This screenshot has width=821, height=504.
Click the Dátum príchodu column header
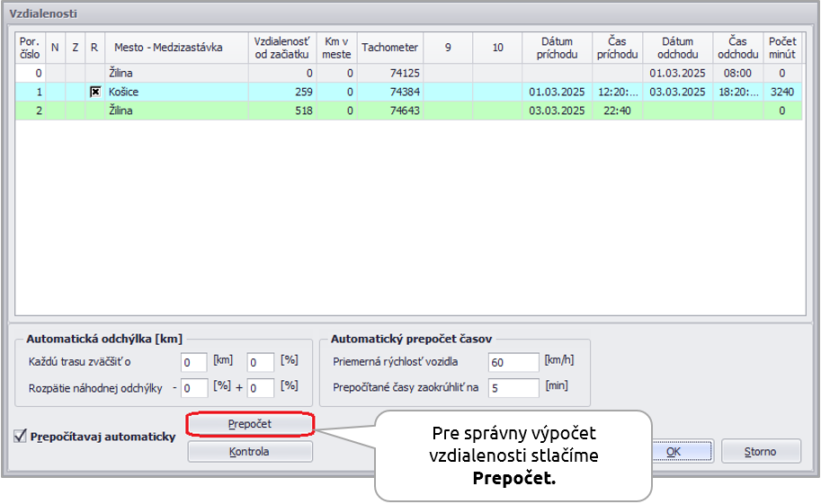pos(557,48)
